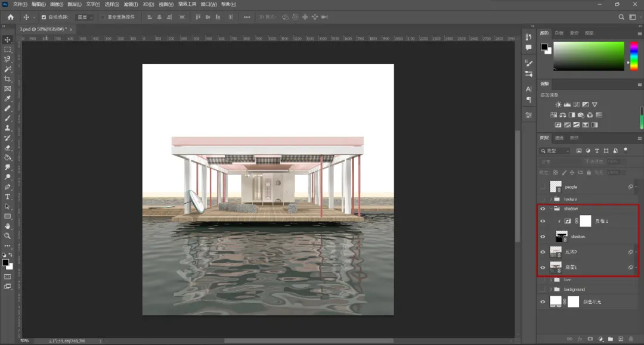Open the Filter menu
The height and width of the screenshot is (345, 644).
click(x=131, y=4)
